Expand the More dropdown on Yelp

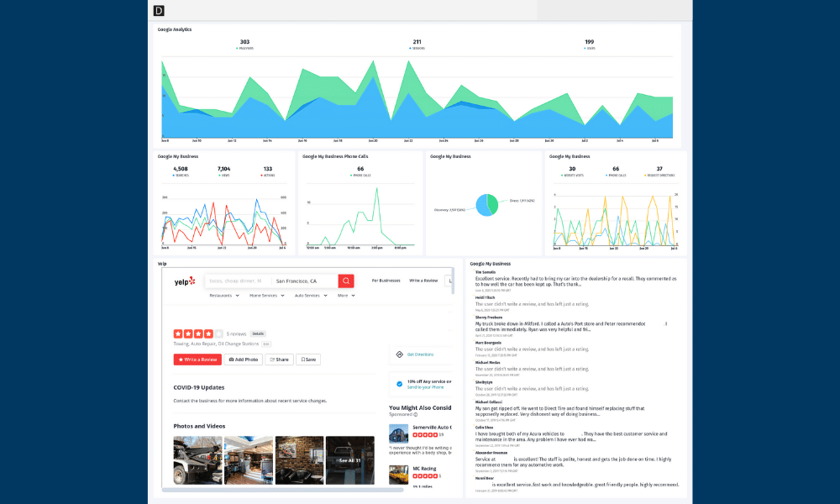pos(346,296)
